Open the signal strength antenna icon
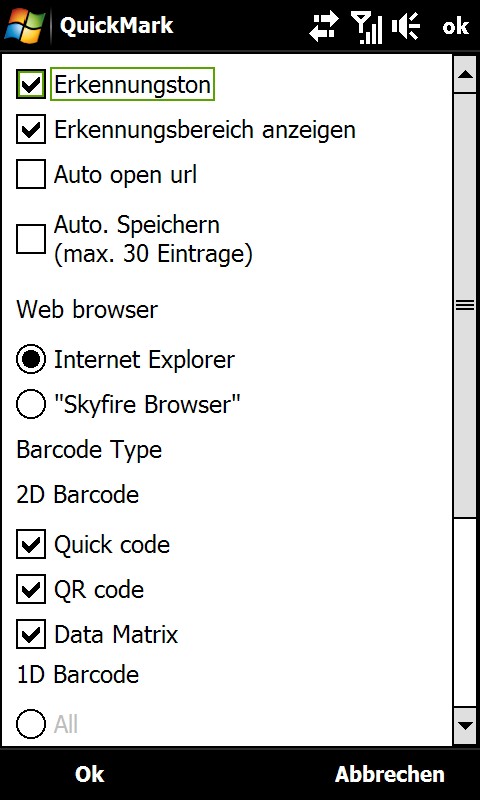This screenshot has width=480, height=800. (366, 27)
